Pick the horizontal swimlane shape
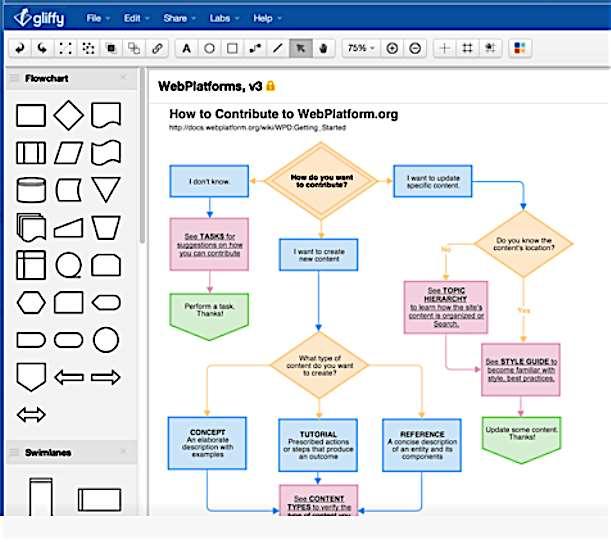Screen dimensions: 611x542 (100, 500)
